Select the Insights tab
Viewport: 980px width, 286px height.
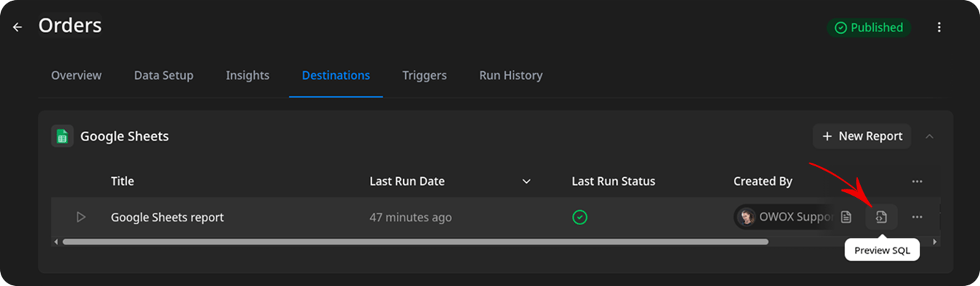pos(248,75)
